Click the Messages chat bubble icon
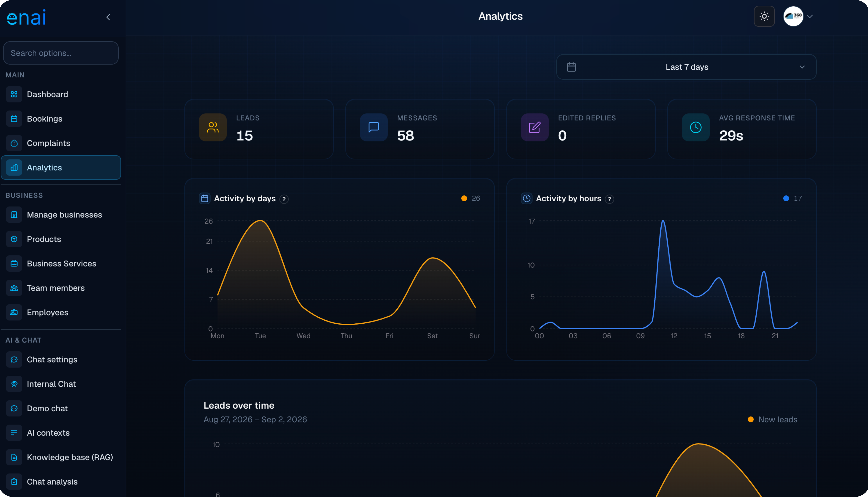 (x=374, y=127)
